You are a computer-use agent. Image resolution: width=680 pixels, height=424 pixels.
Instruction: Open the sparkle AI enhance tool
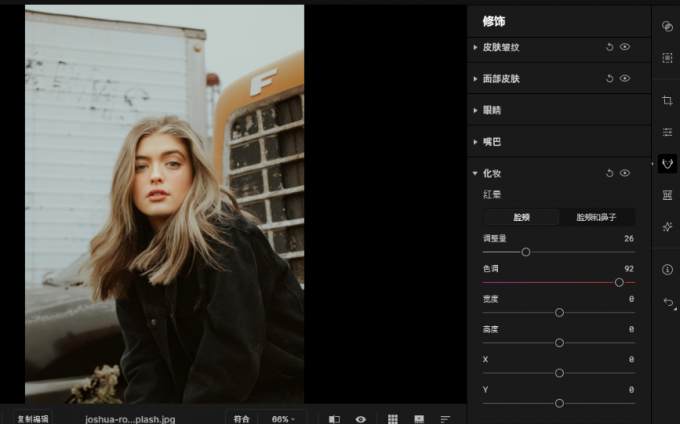[667, 227]
